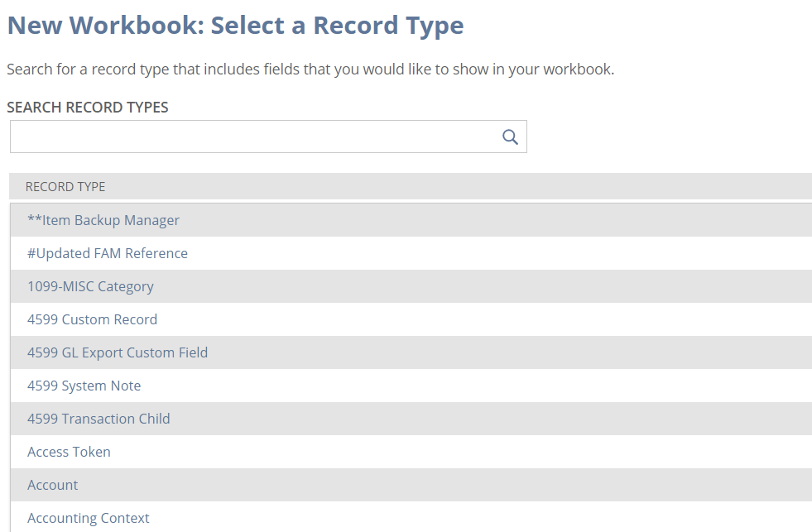Choose #Updated FAM Reference record type
This screenshot has height=532, width=812.
click(108, 253)
